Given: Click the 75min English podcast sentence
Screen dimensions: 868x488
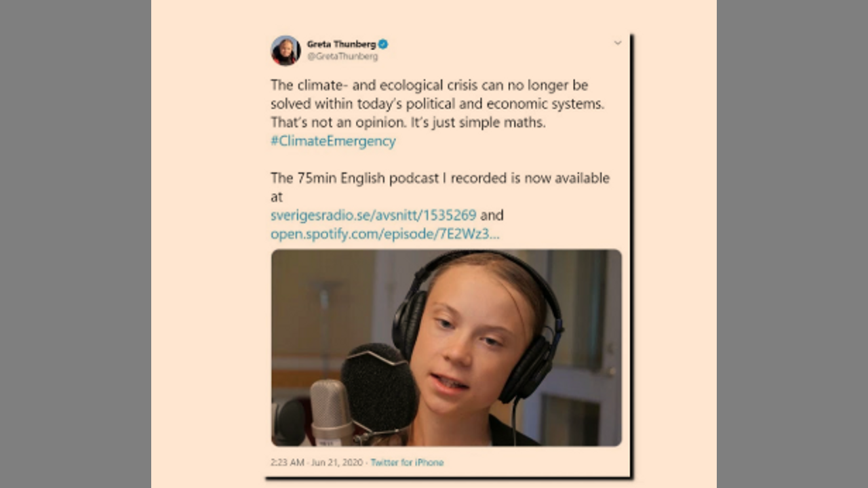Looking at the screenshot, I should coord(440,187).
